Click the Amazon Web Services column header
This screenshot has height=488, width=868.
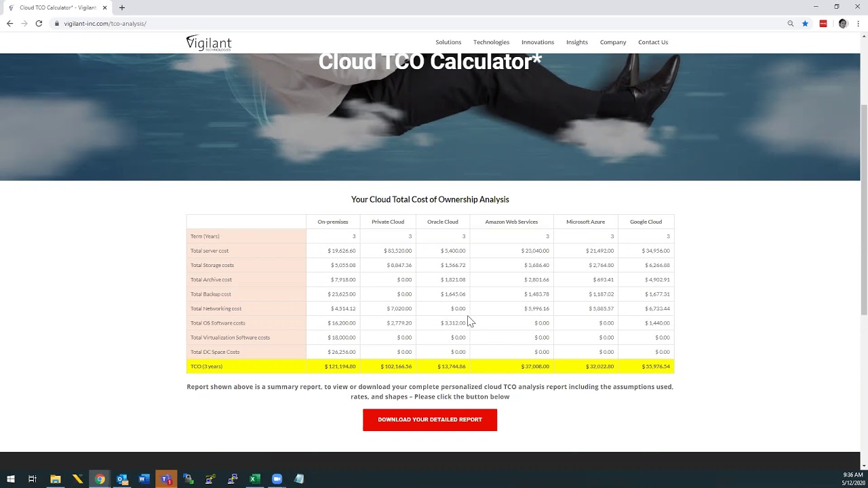point(511,222)
